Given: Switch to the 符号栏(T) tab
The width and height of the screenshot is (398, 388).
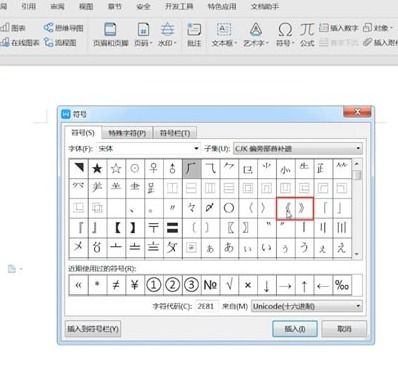Looking at the screenshot, I should (175, 133).
